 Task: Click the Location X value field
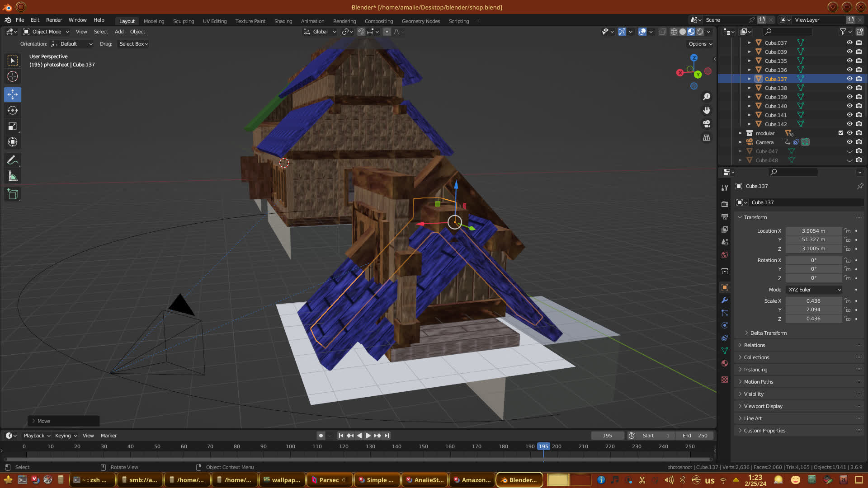[813, 231]
